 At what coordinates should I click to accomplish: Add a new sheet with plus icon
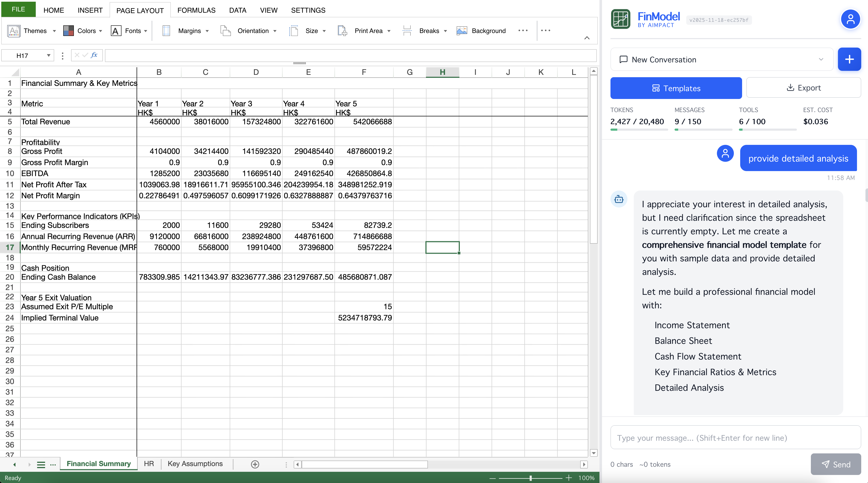pyautogui.click(x=255, y=464)
